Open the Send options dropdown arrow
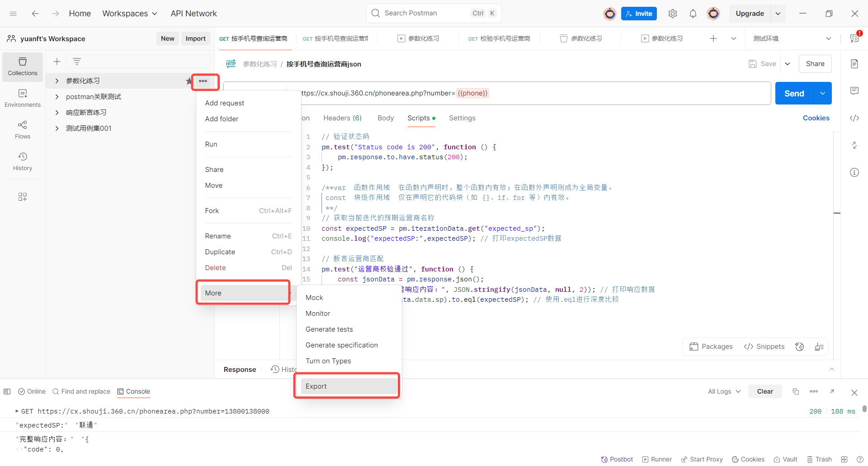This screenshot has width=868, height=466. pyautogui.click(x=823, y=93)
